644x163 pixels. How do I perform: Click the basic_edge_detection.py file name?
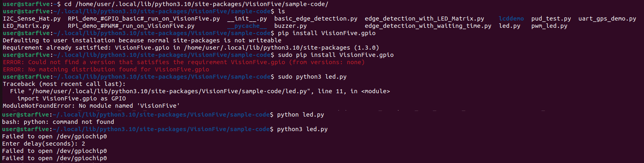pyautogui.click(x=316, y=19)
